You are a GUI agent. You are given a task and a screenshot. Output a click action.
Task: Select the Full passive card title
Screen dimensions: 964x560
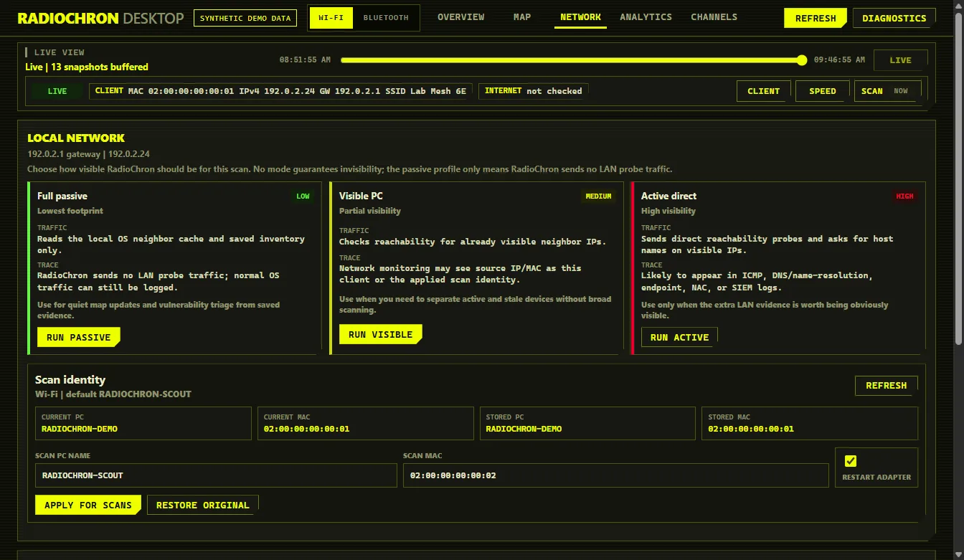point(62,196)
